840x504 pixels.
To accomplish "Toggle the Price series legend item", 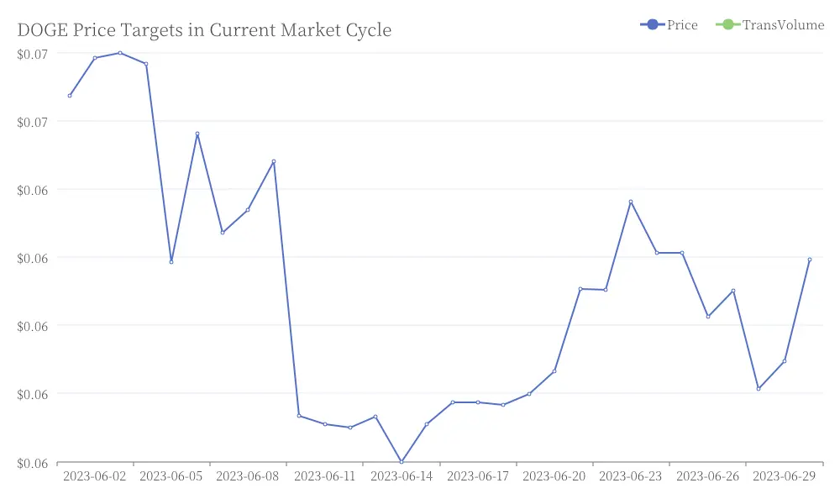I will pyautogui.click(x=669, y=24).
